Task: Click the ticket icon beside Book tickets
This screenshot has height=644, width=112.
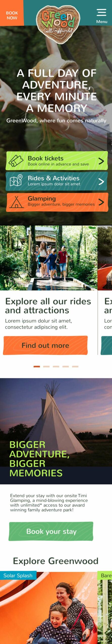Action: [x=16, y=161]
